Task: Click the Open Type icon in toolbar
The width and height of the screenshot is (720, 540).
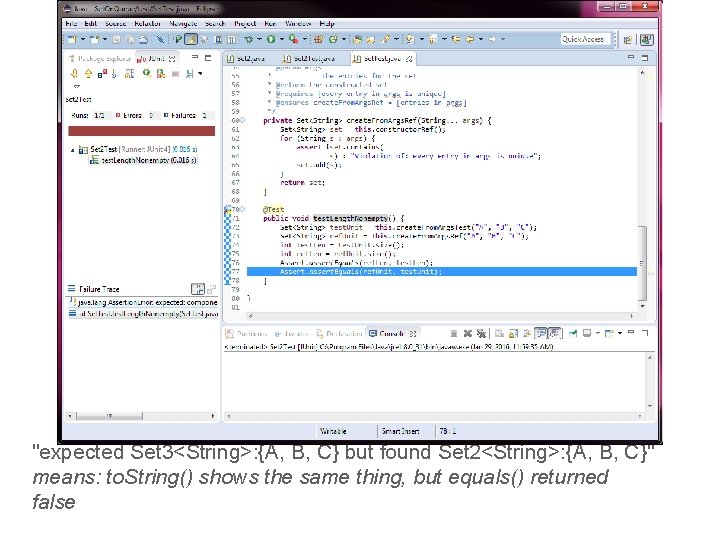Action: [x=357, y=39]
